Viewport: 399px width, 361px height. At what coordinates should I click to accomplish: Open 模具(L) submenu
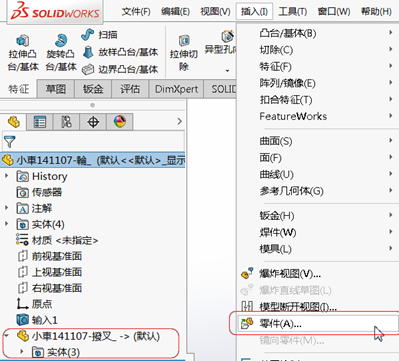(x=318, y=249)
